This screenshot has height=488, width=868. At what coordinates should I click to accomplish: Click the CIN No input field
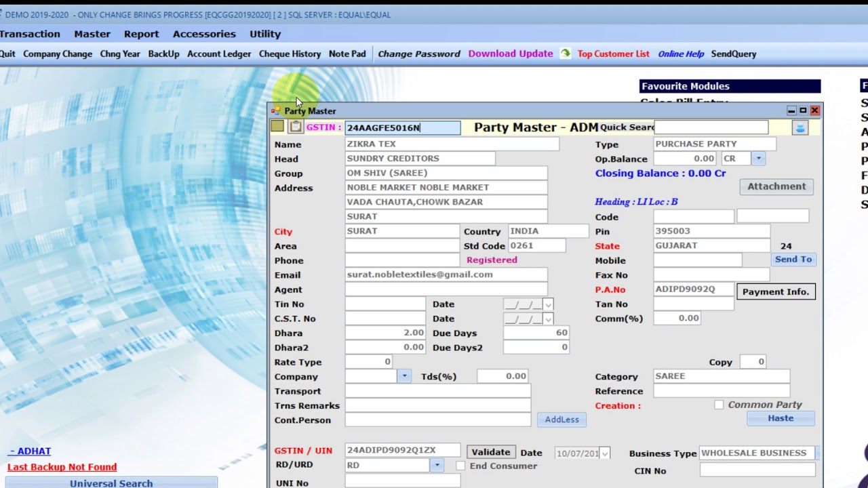tap(757, 470)
